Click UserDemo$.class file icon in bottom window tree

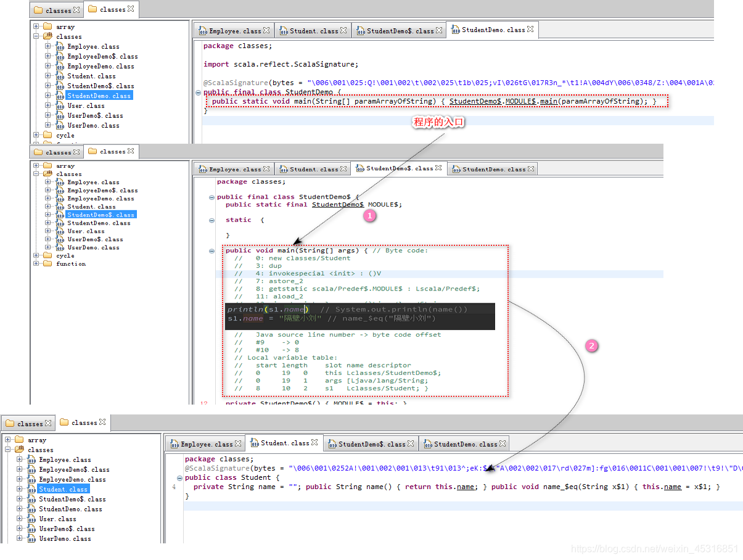[x=31, y=529]
